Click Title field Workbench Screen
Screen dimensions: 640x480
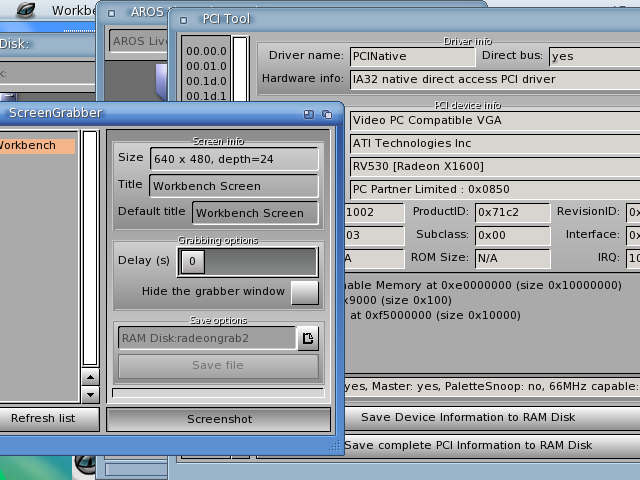[x=234, y=186]
